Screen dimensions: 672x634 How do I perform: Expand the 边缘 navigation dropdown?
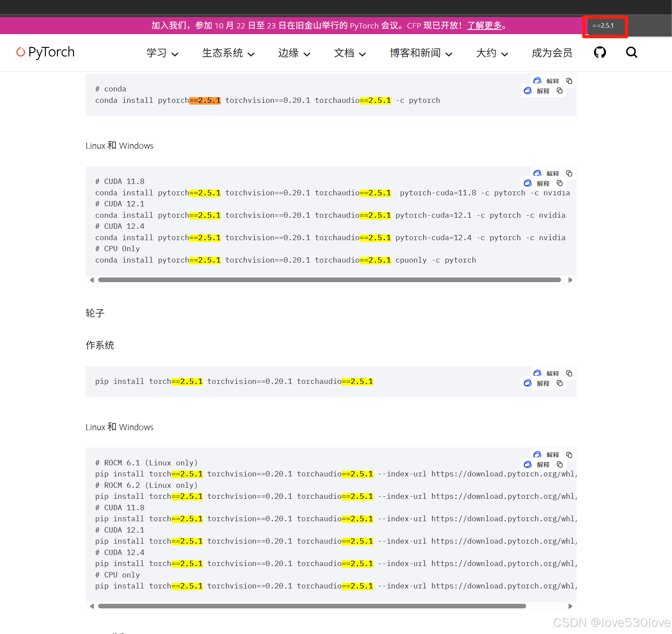point(294,53)
